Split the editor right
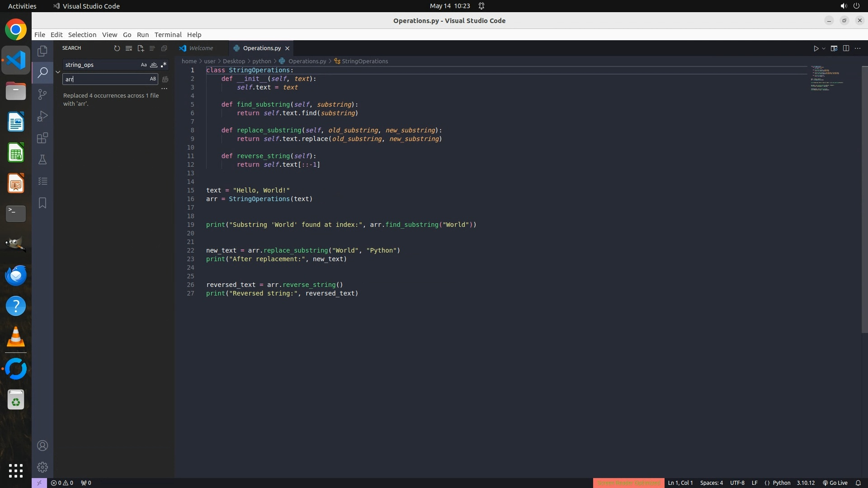Screen dimensions: 868x488 tap(846, 48)
